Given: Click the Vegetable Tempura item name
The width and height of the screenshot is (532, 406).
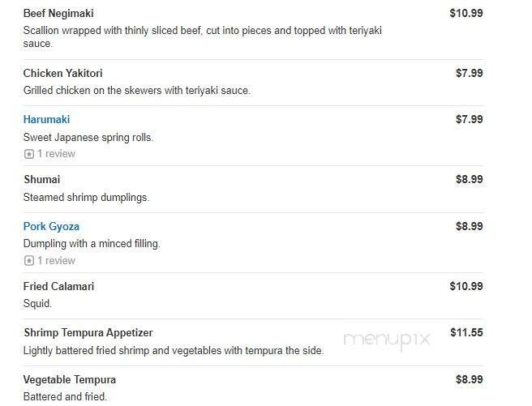Looking at the screenshot, I should click(69, 380).
